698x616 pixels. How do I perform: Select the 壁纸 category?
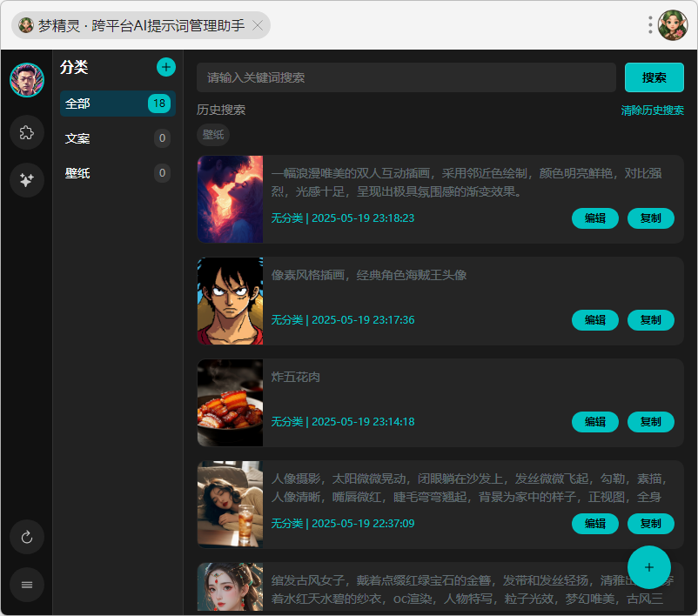tap(118, 173)
